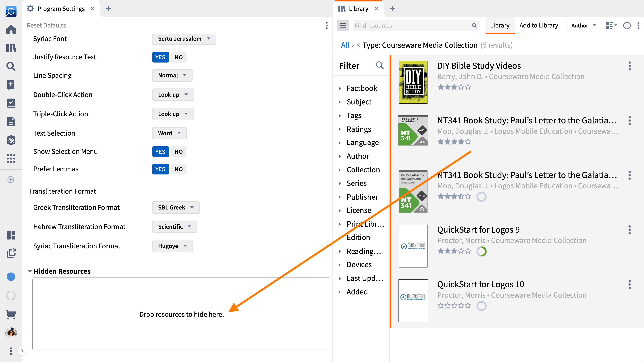644x362 pixels.
Task: Open Text Selection Word dropdown
Action: pos(169,133)
